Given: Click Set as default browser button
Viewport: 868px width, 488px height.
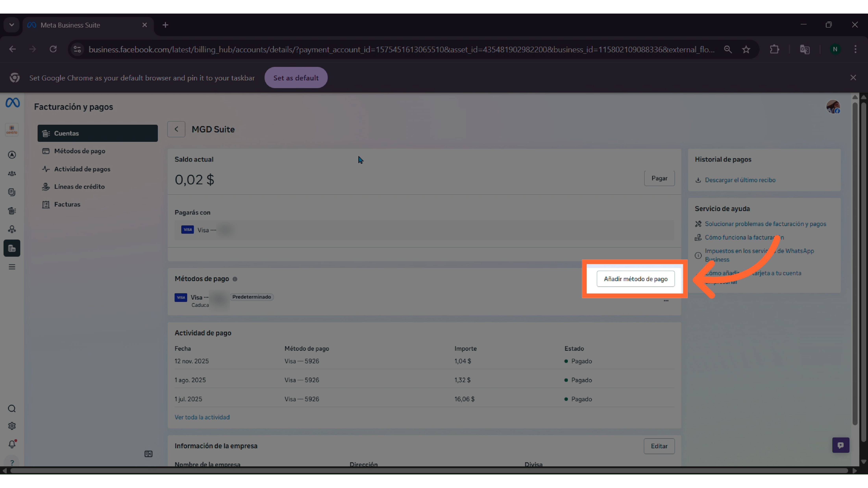Looking at the screenshot, I should click(296, 77).
